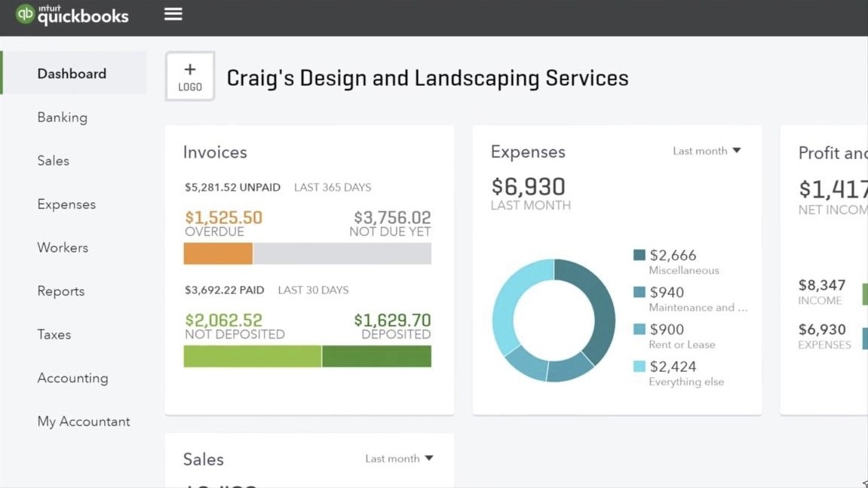
Task: Click the $1,629.70 Deposited amount
Action: coord(392,320)
